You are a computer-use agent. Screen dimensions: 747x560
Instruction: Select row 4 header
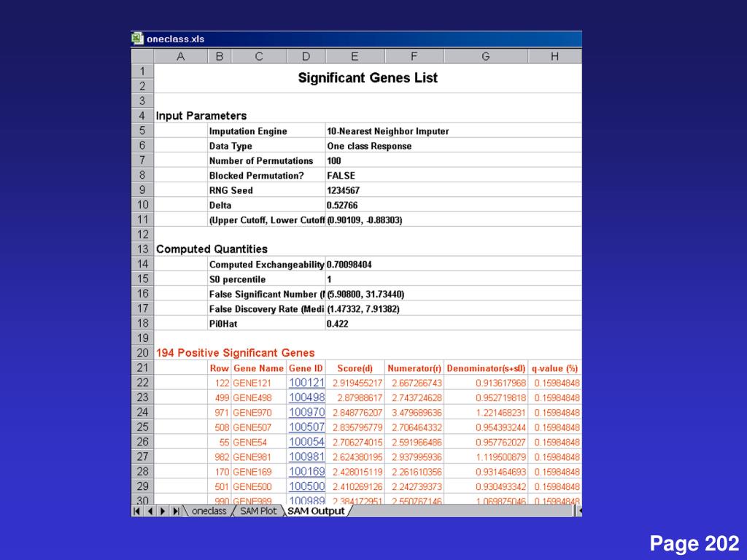coord(142,116)
